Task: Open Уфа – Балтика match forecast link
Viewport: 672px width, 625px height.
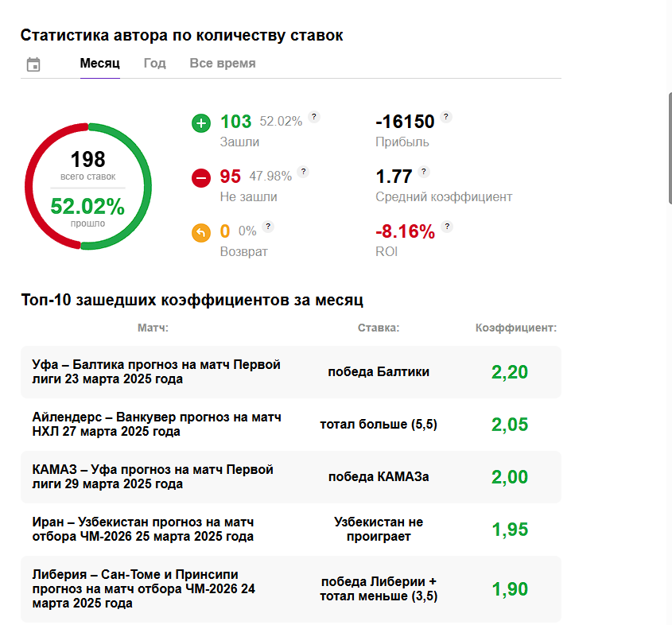Action: 157,372
